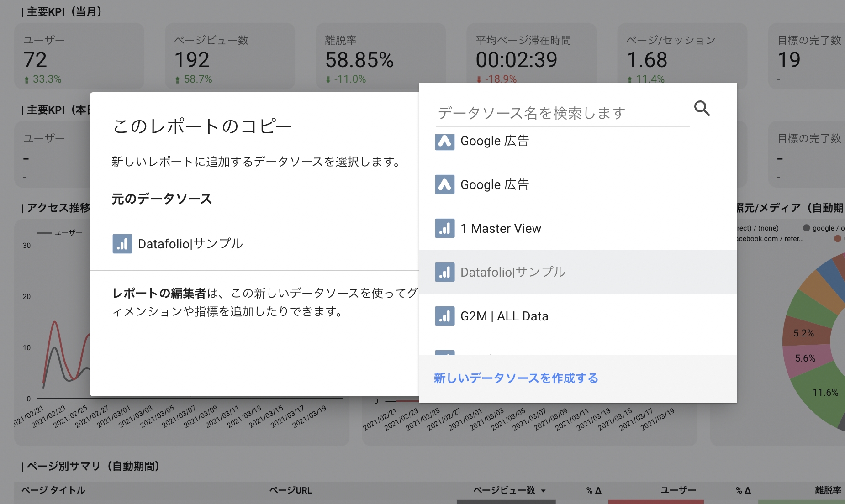Image resolution: width=845 pixels, height=504 pixels.
Task: Select the 1 Master View data source
Action: 578,228
